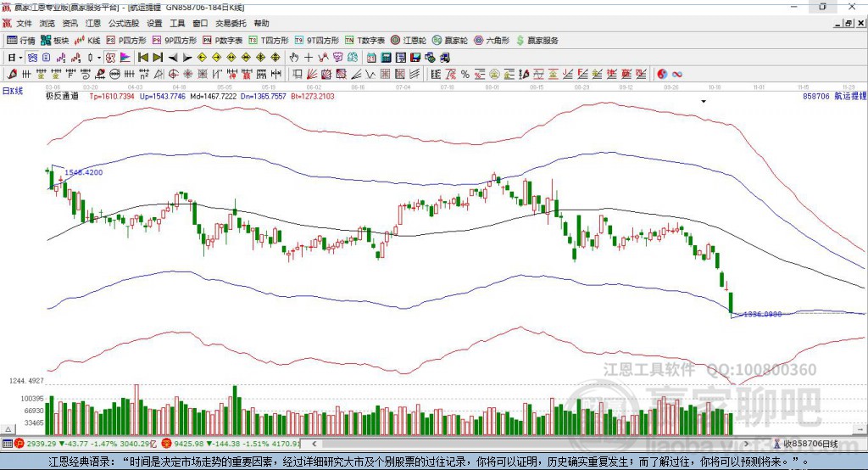The width and height of the screenshot is (868, 470).
Task: Open the 赢家轮 tool
Action: coord(450,41)
